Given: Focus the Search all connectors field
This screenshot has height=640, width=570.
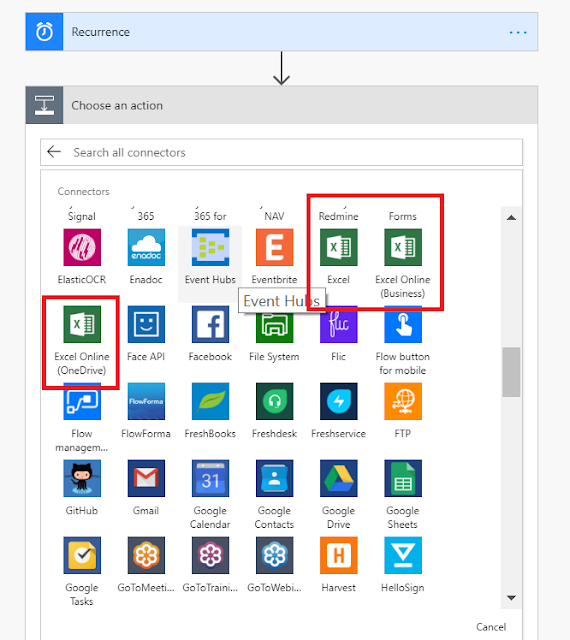Looking at the screenshot, I should (x=281, y=152).
